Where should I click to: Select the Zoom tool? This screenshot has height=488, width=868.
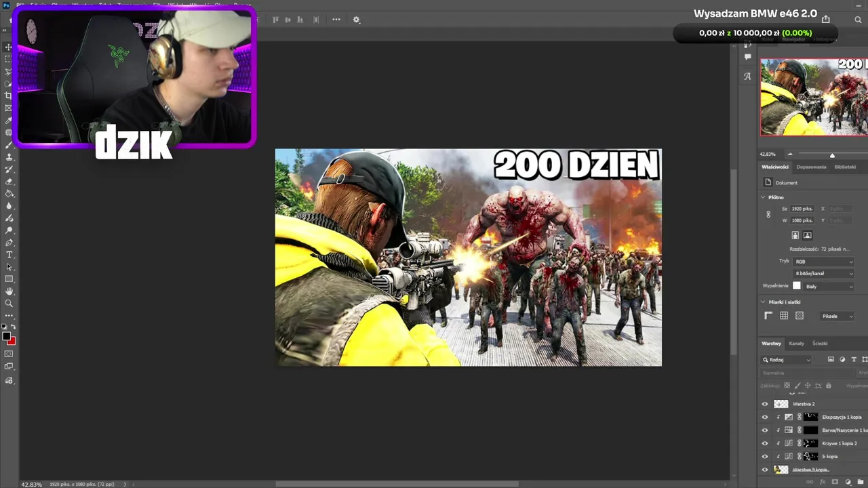(9, 303)
